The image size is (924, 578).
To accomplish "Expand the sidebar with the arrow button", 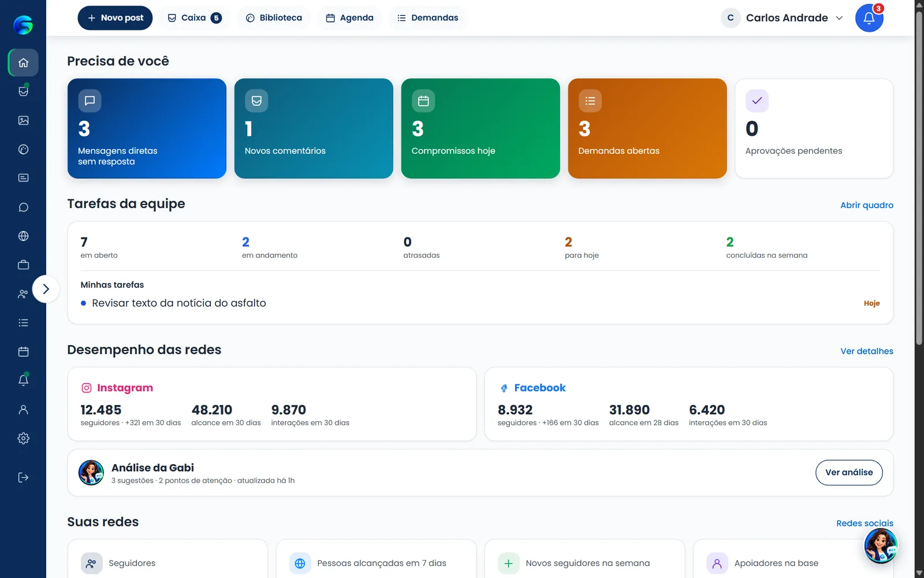I will click(46, 289).
